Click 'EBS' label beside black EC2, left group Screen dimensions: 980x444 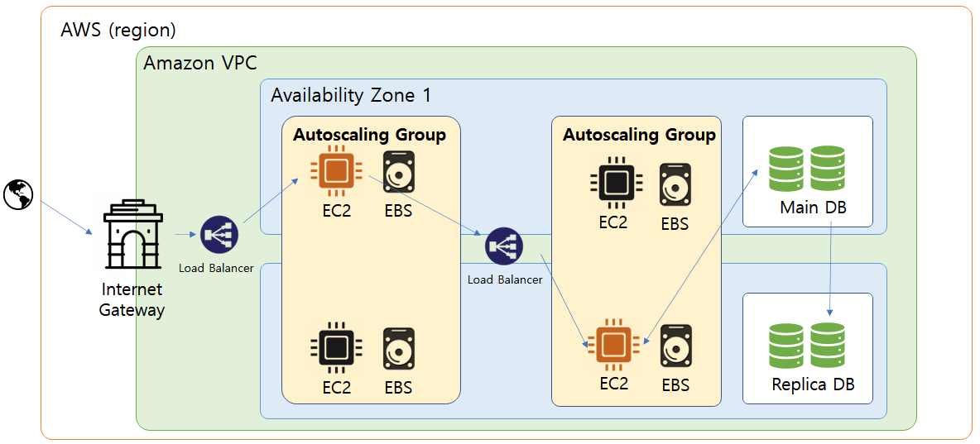pyautogui.click(x=399, y=387)
